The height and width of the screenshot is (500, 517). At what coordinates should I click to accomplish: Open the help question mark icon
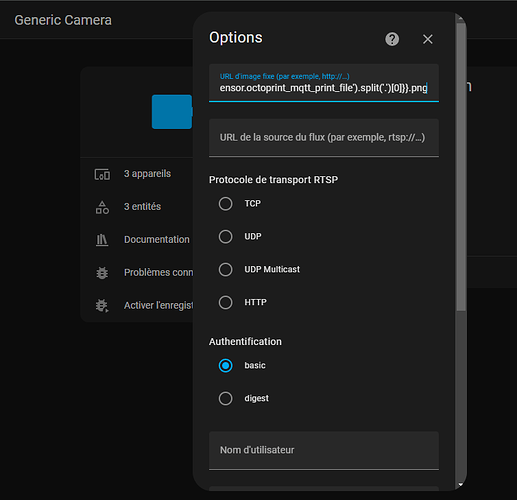[392, 39]
